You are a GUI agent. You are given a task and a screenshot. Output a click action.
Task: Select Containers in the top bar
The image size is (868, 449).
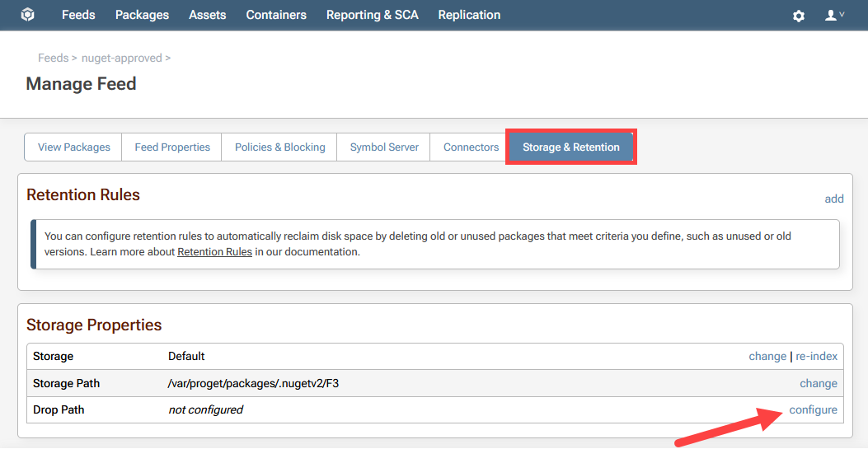pos(276,15)
